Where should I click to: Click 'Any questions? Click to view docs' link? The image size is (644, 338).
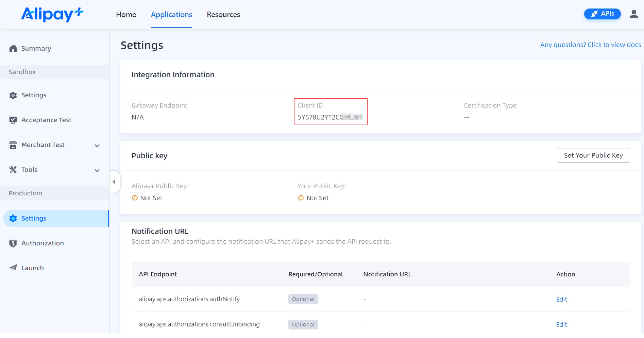pos(590,45)
